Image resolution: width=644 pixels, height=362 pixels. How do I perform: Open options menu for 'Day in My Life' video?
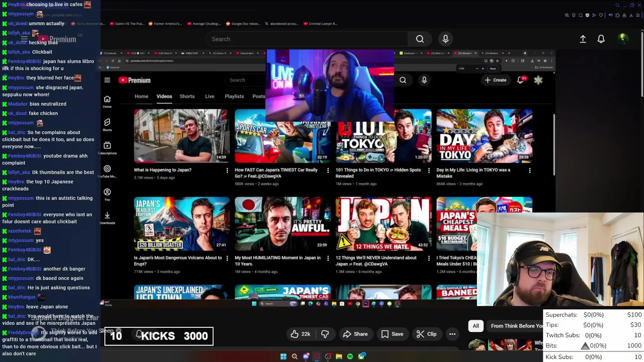click(529, 170)
